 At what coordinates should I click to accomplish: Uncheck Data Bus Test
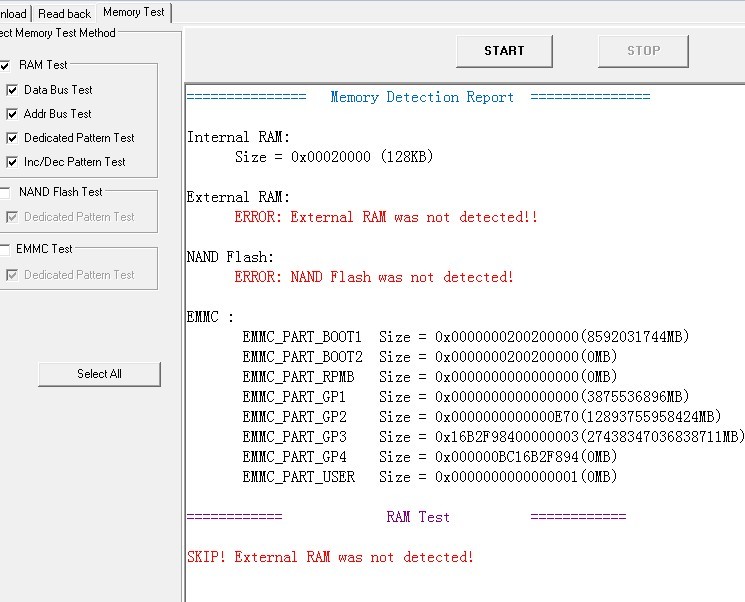12,90
